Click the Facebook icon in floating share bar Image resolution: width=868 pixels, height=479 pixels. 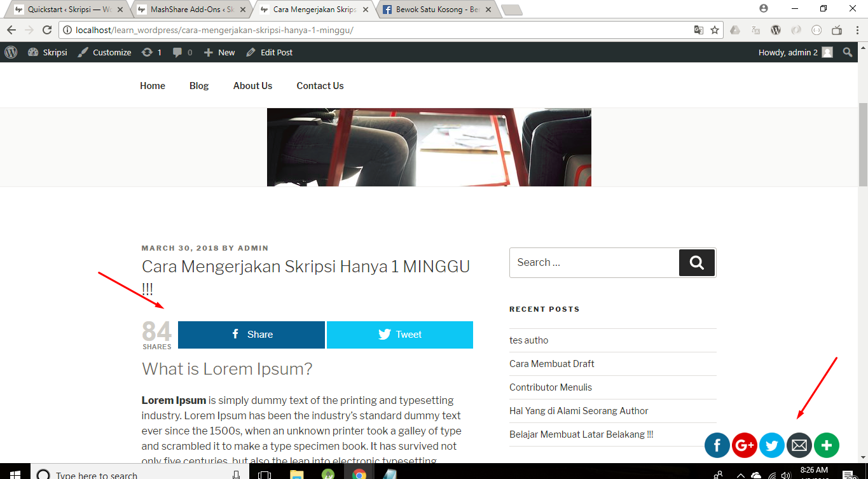point(717,445)
